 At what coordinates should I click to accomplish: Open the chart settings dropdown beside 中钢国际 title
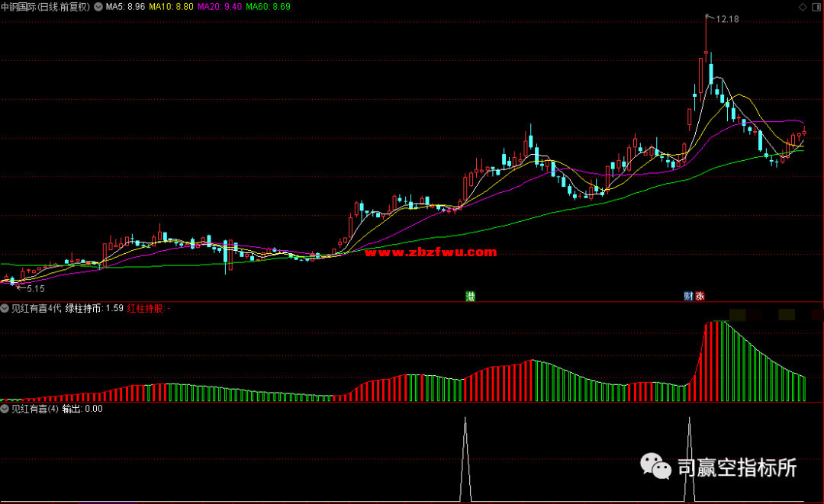point(98,7)
